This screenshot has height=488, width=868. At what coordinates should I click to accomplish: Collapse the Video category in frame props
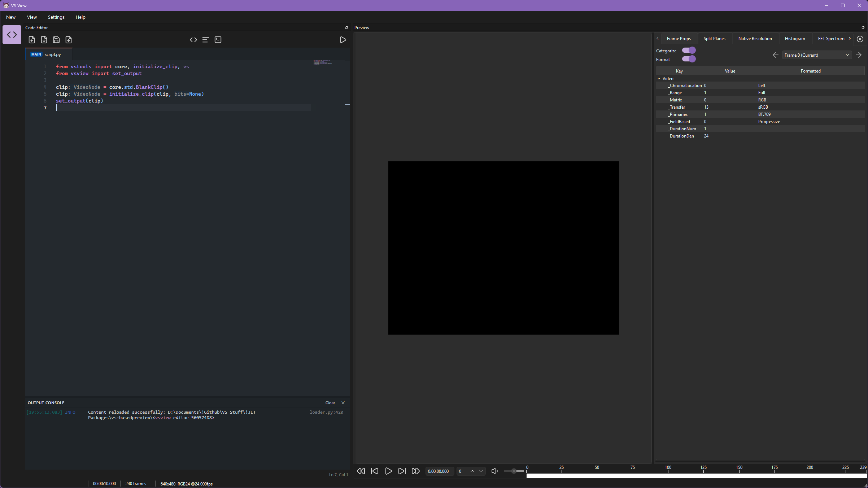tap(659, 79)
